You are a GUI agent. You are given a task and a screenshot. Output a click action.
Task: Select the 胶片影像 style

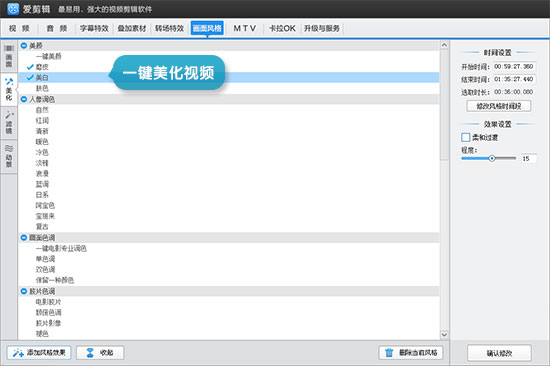(48, 323)
